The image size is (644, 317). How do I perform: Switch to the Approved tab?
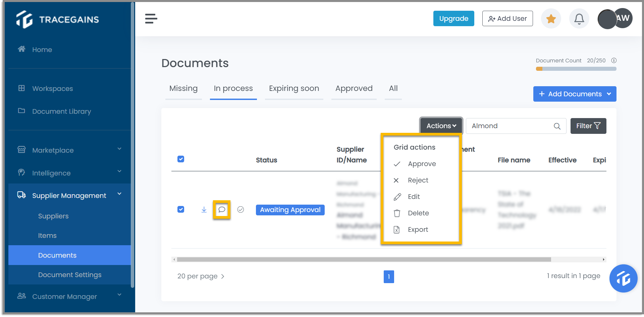354,88
